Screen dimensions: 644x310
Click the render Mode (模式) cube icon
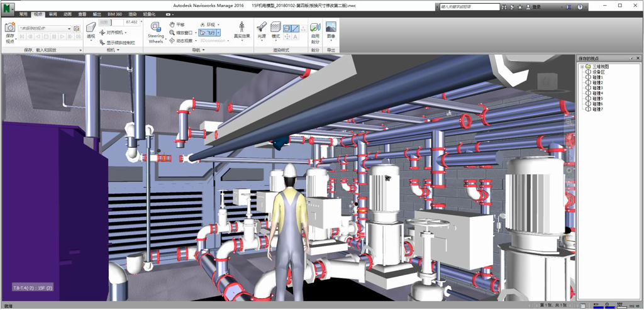(x=275, y=27)
